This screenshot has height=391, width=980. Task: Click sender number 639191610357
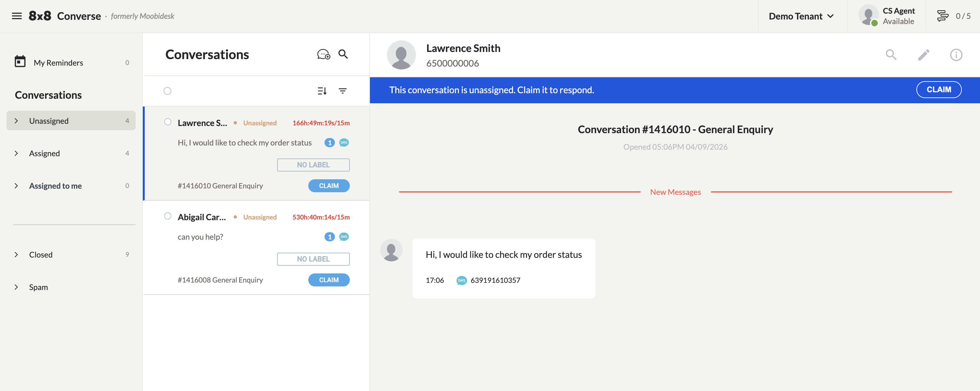tap(495, 280)
